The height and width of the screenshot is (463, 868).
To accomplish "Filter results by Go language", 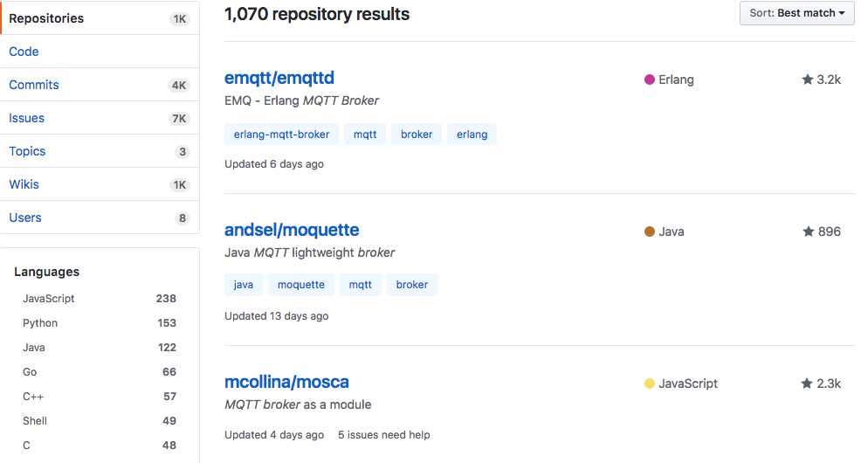I will [30, 372].
